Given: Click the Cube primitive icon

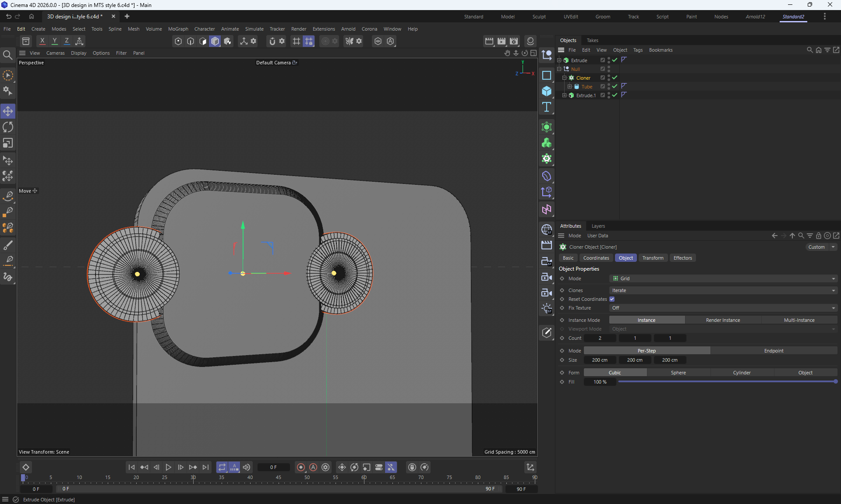Looking at the screenshot, I should point(547,91).
